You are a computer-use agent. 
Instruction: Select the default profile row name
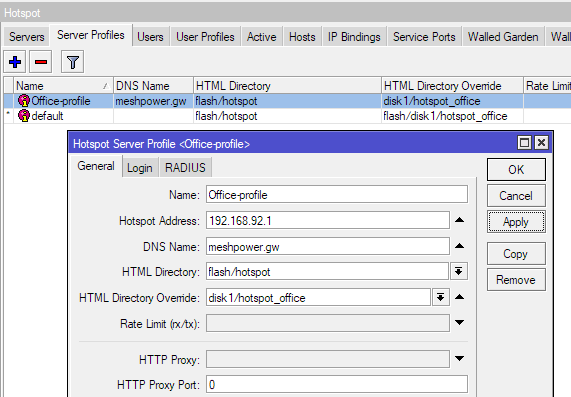click(47, 116)
